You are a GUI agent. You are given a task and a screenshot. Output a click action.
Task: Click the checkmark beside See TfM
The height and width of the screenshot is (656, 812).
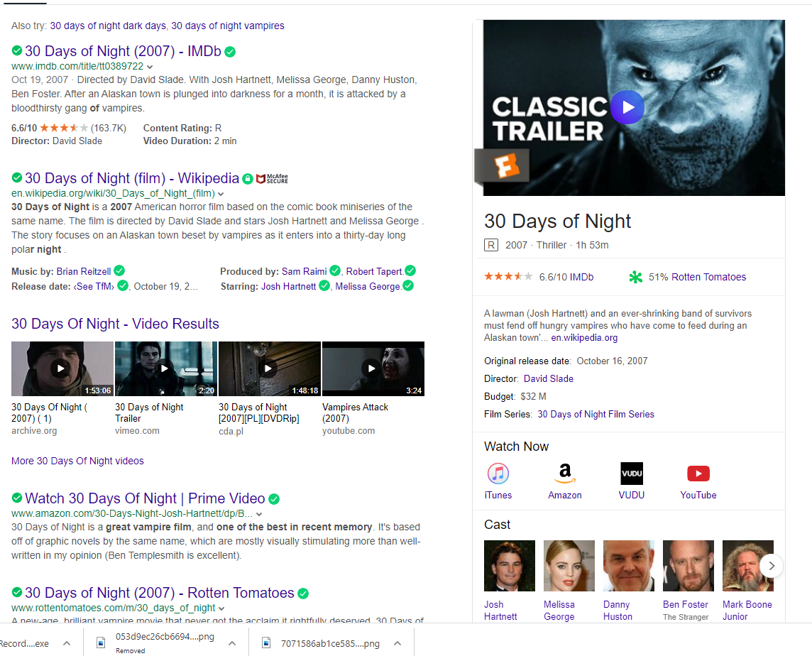[x=123, y=285]
